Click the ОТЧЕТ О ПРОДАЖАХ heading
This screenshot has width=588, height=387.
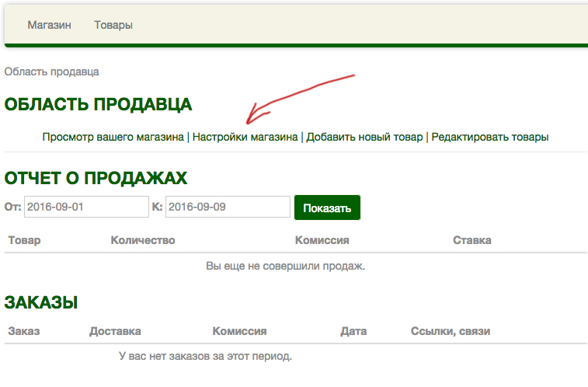96,178
